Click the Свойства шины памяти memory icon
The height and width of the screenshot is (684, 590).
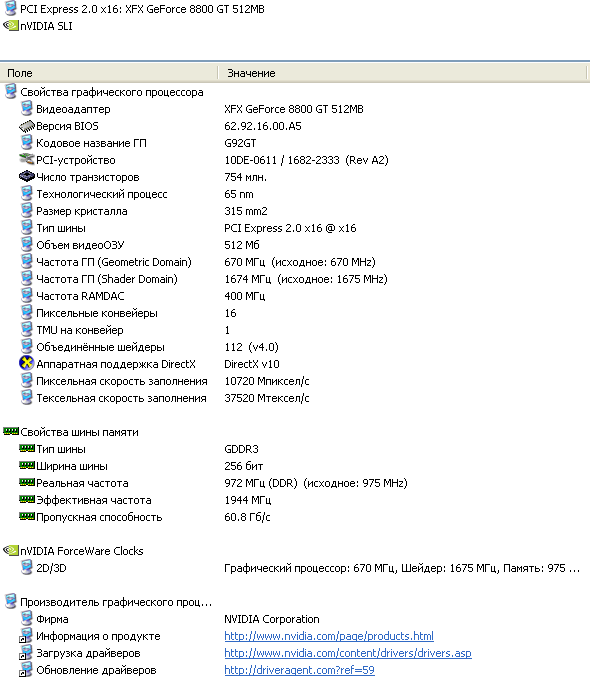[11, 431]
